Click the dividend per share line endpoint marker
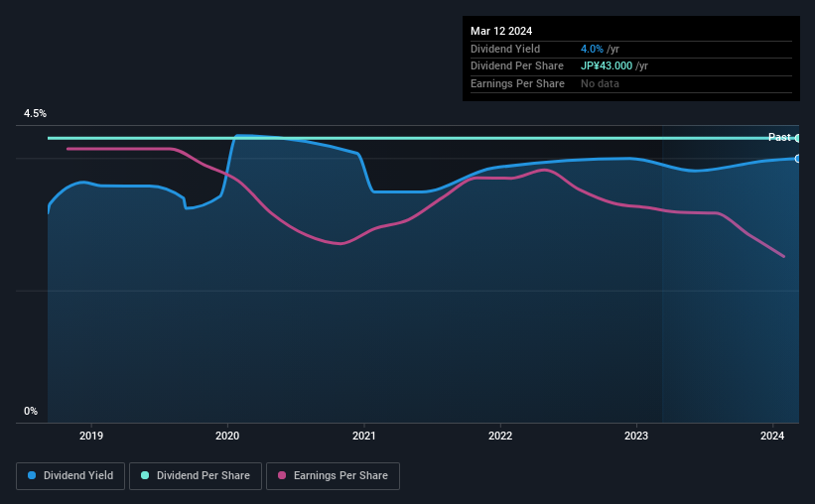The height and width of the screenshot is (504, 815). click(797, 138)
